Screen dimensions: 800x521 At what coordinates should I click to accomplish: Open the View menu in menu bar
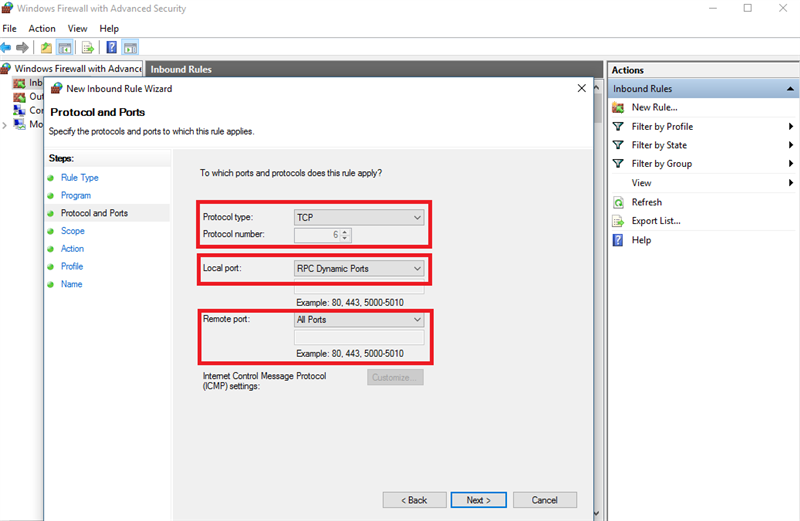coord(77,29)
